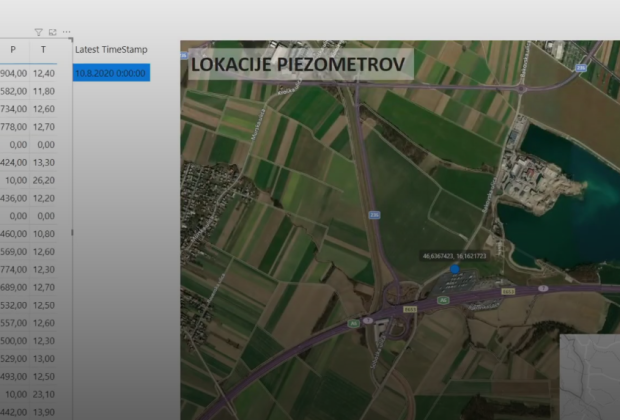Screen dimensions: 620x420
Task: Click the coordinate label 46,6367423, 16,1621723
Action: click(x=454, y=256)
